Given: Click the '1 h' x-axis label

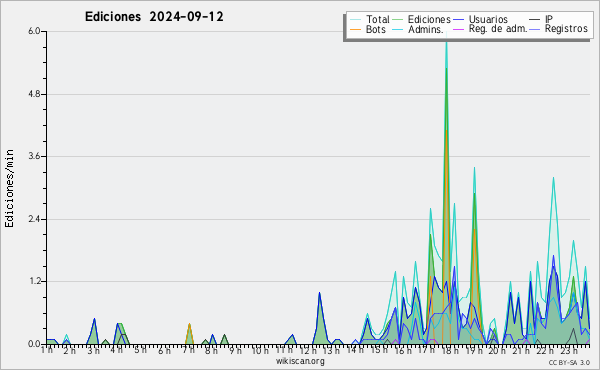Looking at the screenshot, I should (x=47, y=350).
